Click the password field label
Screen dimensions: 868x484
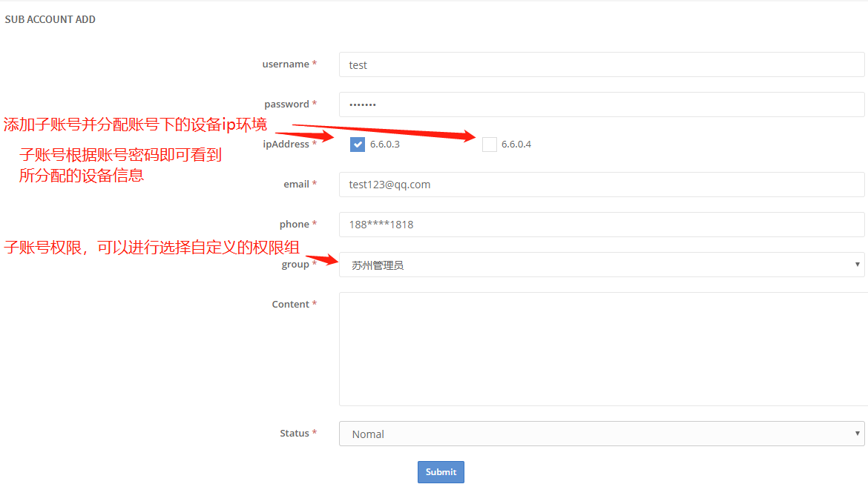coord(287,104)
